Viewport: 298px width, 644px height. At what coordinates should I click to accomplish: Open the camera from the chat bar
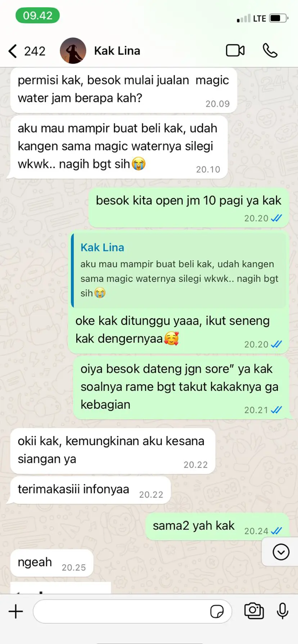[x=254, y=611]
